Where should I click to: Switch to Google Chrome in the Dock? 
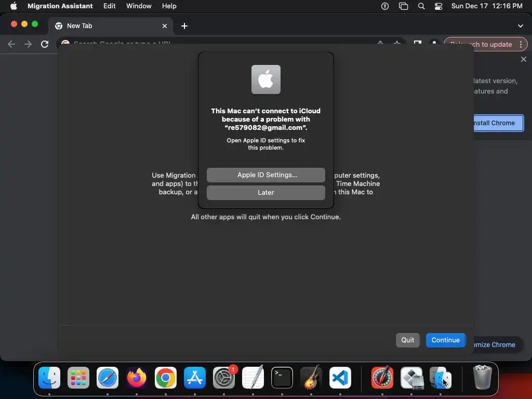coord(166,378)
